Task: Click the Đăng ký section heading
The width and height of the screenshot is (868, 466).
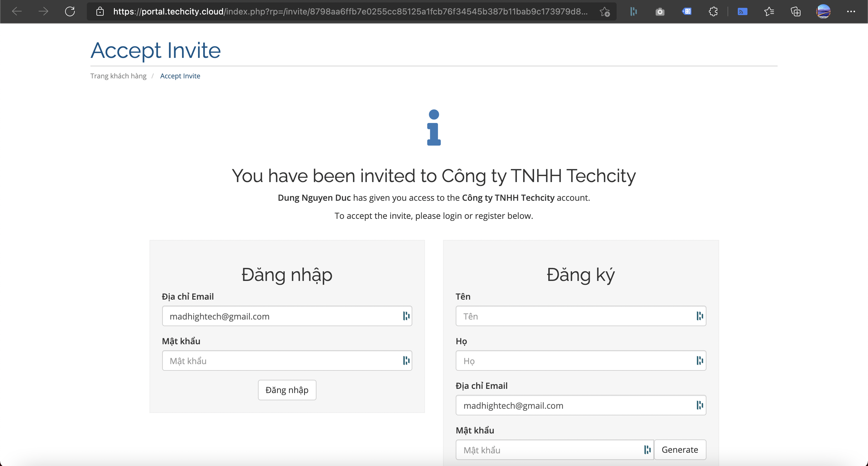Action: coord(581,275)
